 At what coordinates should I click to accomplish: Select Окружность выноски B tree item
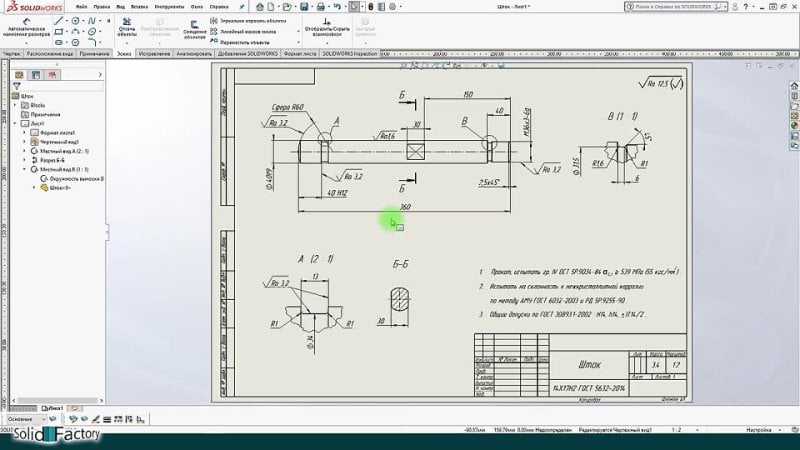tap(74, 178)
